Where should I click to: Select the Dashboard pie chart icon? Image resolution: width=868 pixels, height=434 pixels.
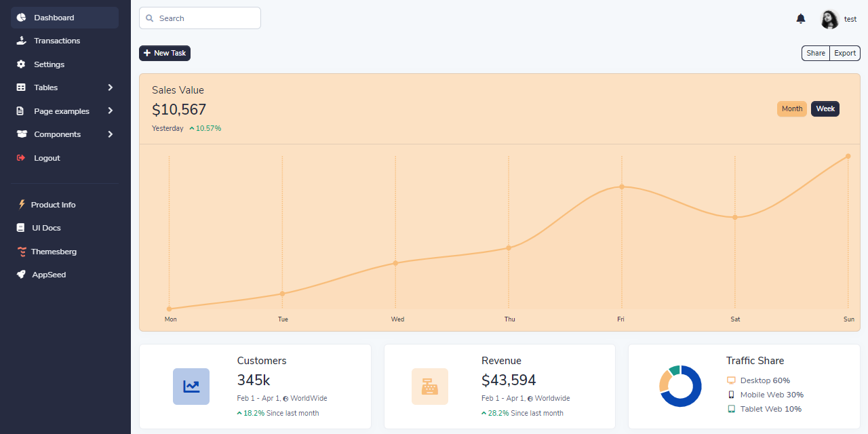tap(21, 17)
